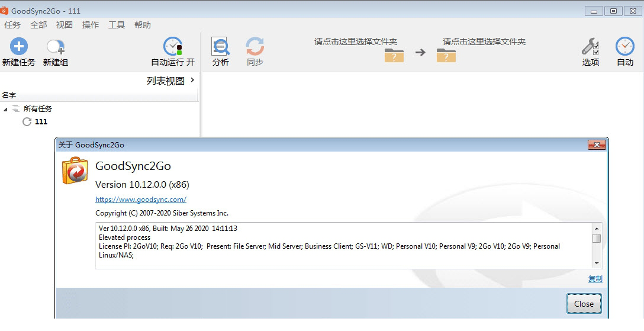644x331 pixels.
Task: Open the 视图 menu
Action: (65, 25)
